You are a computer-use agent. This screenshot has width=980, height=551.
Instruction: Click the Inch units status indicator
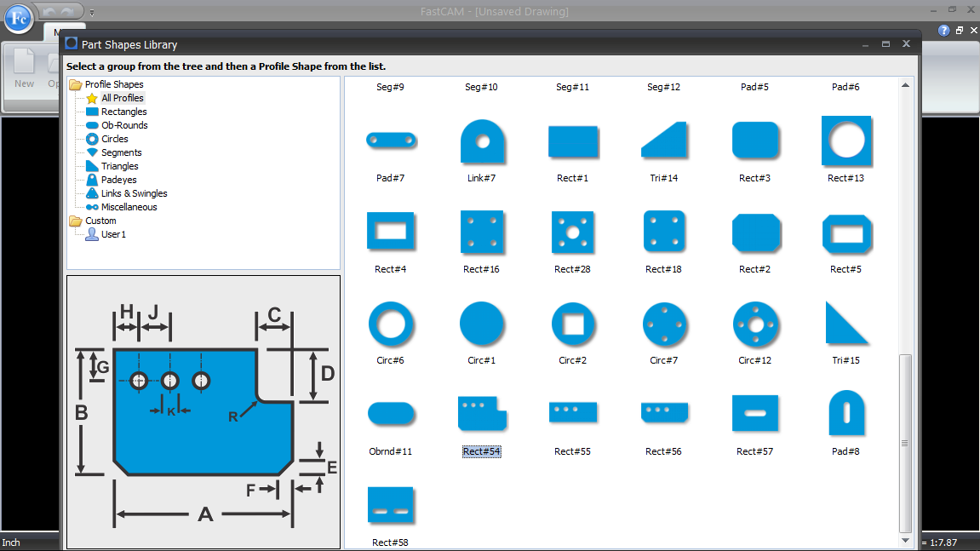[11, 542]
